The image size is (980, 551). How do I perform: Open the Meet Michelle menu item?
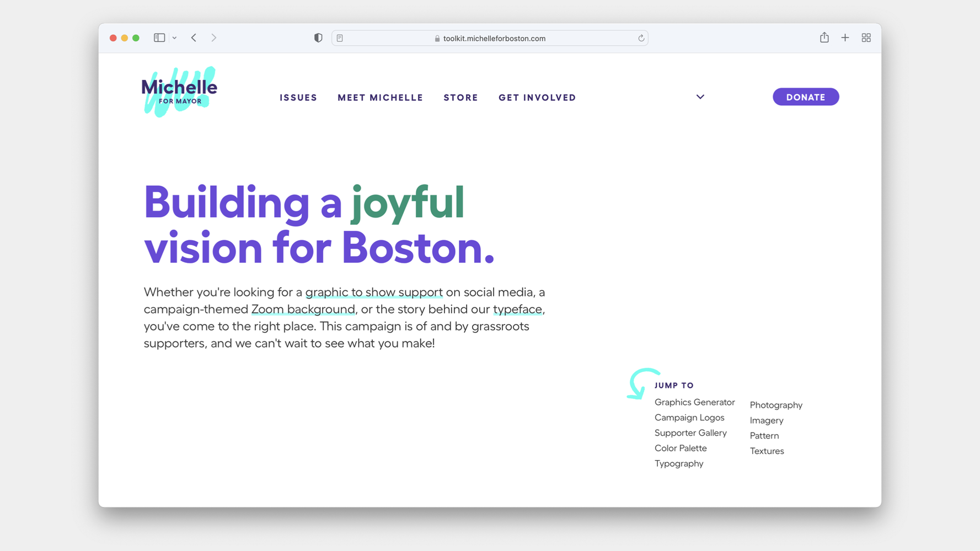(380, 98)
